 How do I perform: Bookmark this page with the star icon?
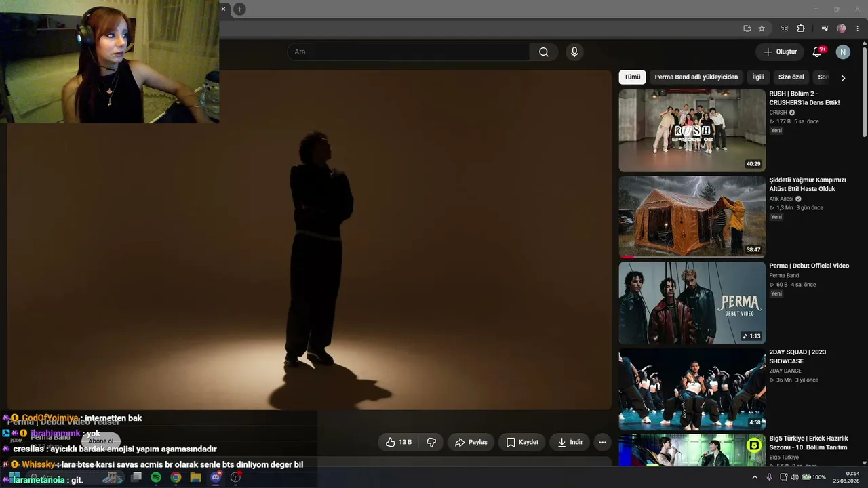762,28
